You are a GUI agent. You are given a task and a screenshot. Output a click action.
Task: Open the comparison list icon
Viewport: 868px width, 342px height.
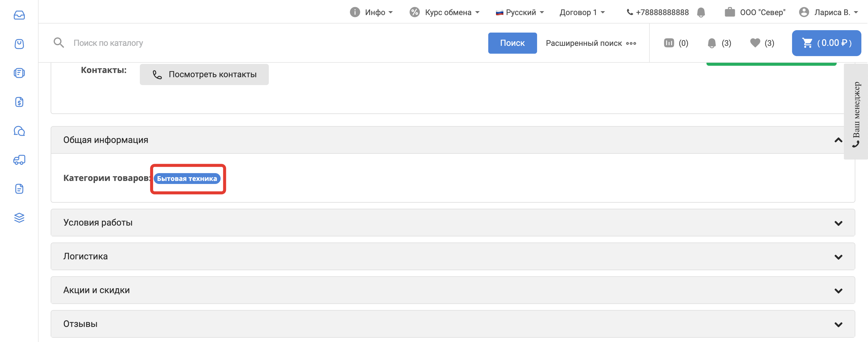(669, 43)
